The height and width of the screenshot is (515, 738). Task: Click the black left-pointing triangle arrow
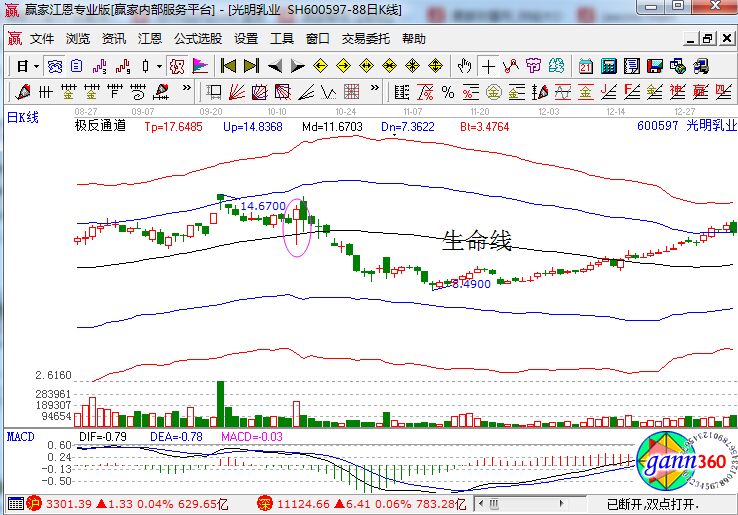[x=274, y=66]
